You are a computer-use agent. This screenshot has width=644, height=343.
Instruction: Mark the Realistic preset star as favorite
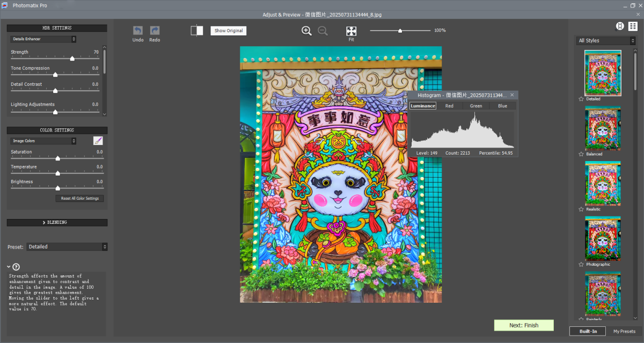581,209
